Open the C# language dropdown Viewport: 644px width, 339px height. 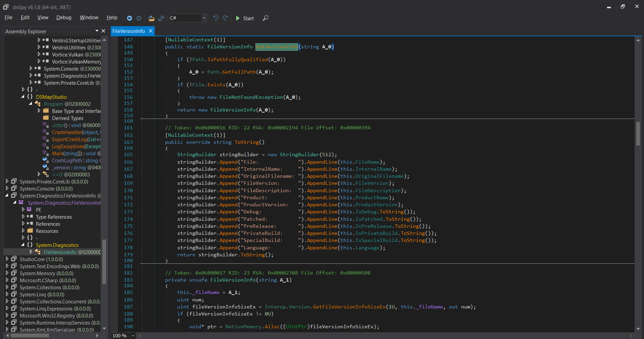(204, 18)
